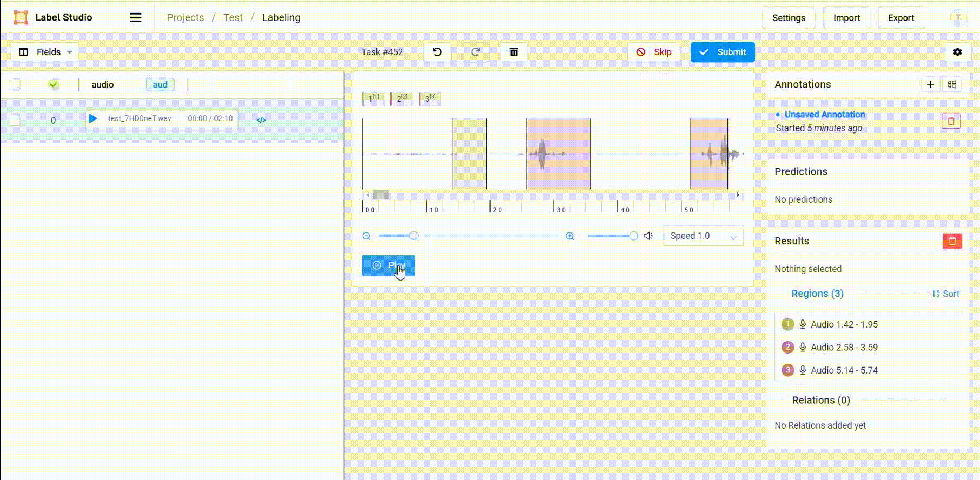Play test_7HD0neT.wav in the task row
Image resolution: width=980 pixels, height=480 pixels.
pos(93,118)
